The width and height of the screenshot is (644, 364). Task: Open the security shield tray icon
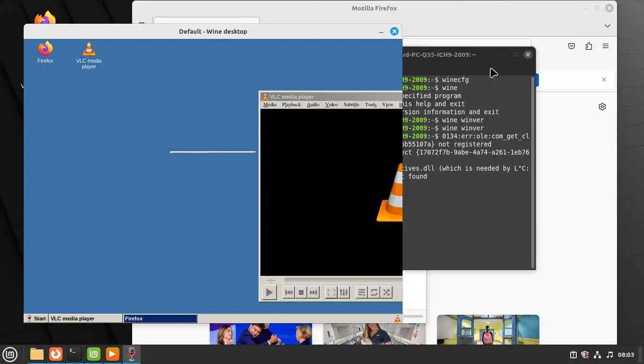pyautogui.click(x=585, y=355)
